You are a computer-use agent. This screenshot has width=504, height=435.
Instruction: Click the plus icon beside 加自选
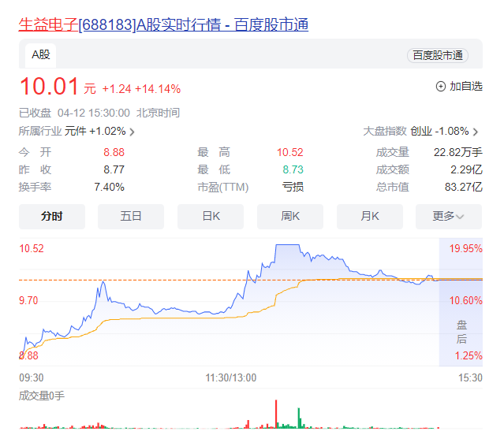440,87
